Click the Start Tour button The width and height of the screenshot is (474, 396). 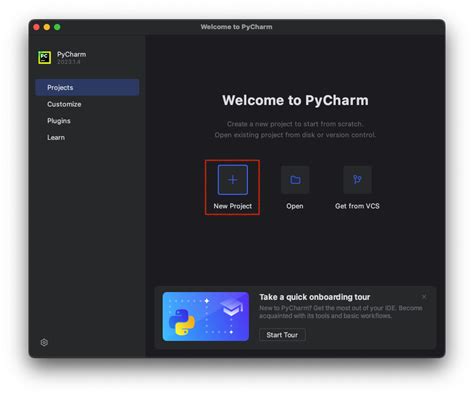[x=282, y=335]
